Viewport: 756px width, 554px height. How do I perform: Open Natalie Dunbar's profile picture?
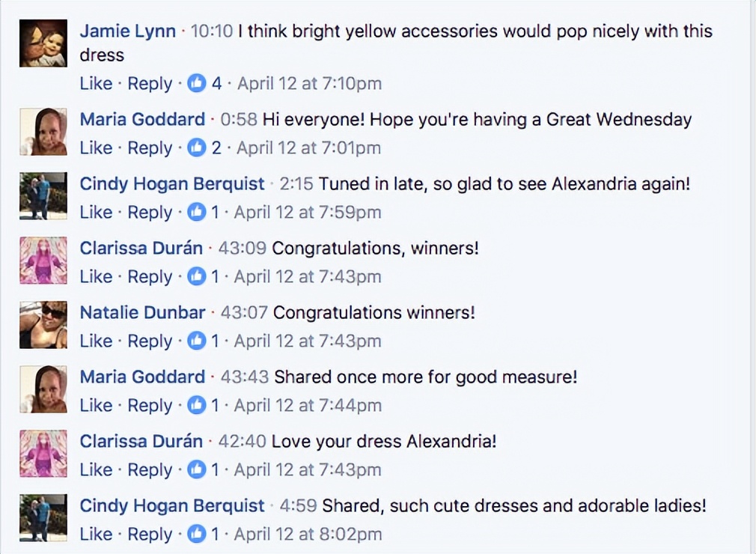pos(43,325)
